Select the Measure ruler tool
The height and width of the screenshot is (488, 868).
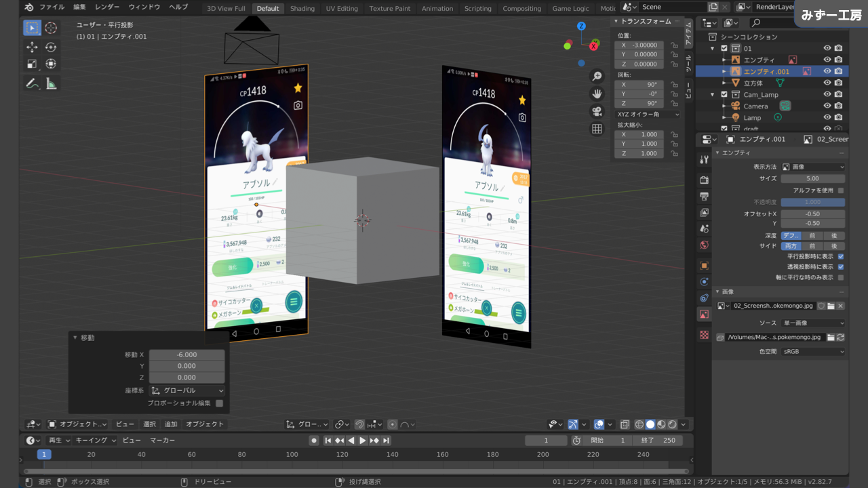[x=51, y=83]
